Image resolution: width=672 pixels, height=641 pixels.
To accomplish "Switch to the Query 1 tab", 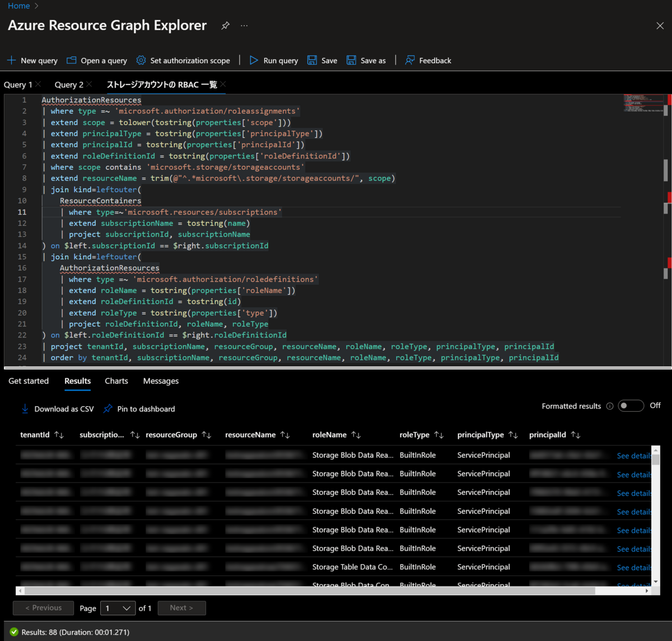I will coord(18,85).
